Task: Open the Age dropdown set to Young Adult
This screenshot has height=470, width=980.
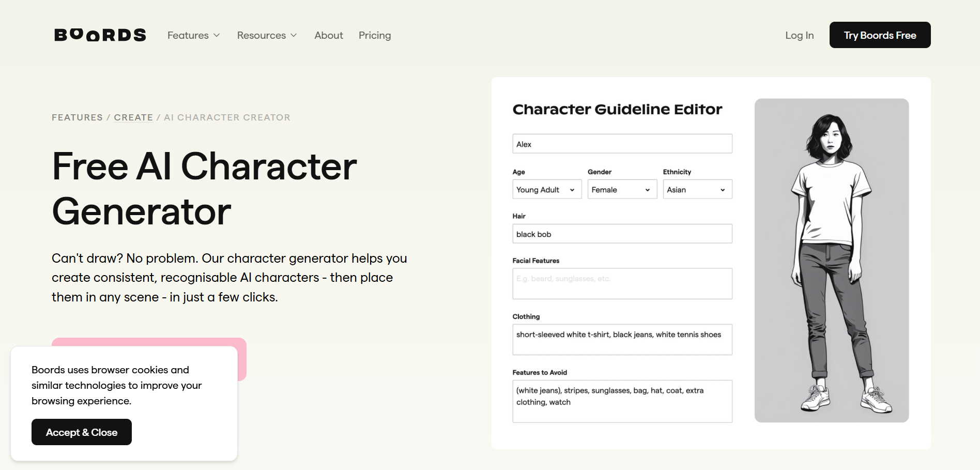Action: 546,189
